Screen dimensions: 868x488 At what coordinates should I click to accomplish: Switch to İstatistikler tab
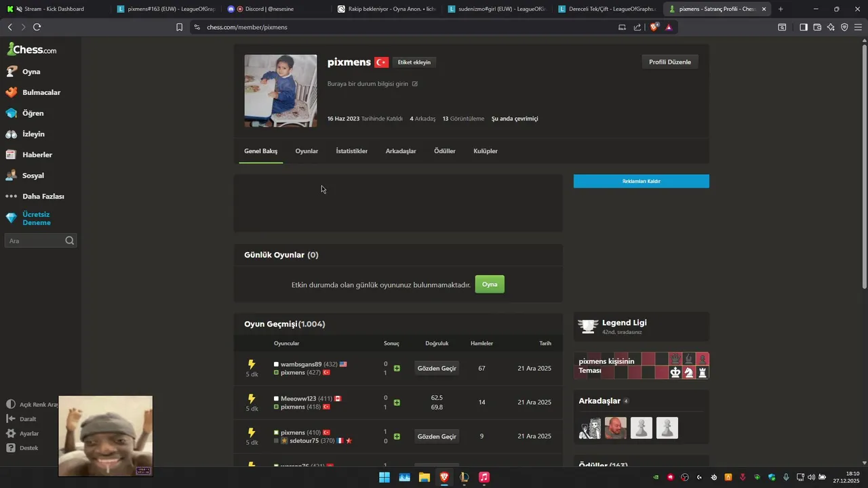tap(352, 151)
